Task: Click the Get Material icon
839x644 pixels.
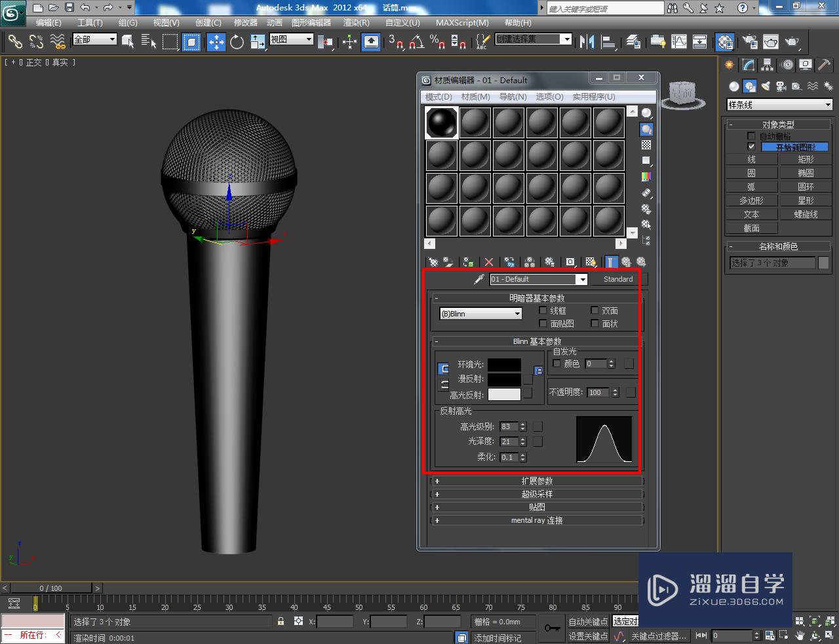Action: [x=433, y=262]
